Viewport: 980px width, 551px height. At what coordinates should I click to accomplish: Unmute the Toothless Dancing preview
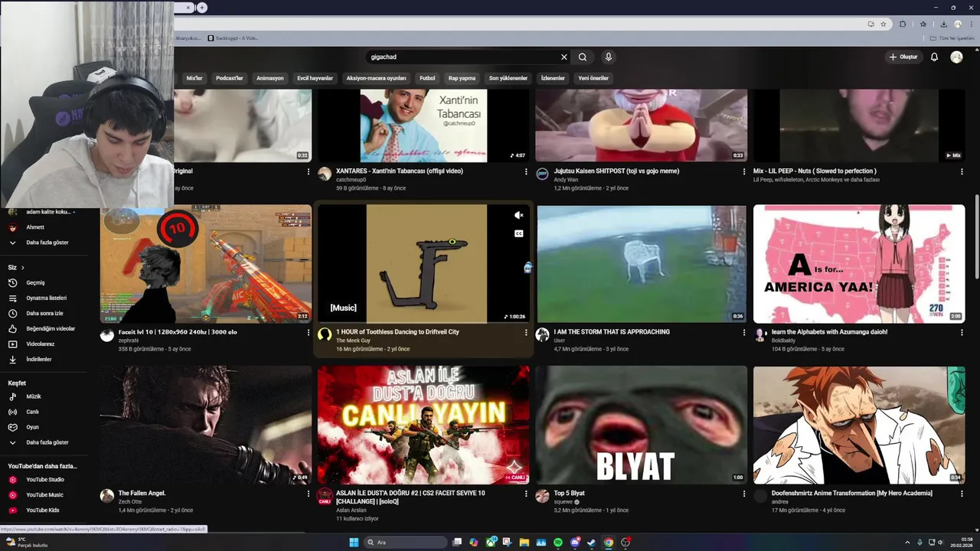[x=518, y=216]
